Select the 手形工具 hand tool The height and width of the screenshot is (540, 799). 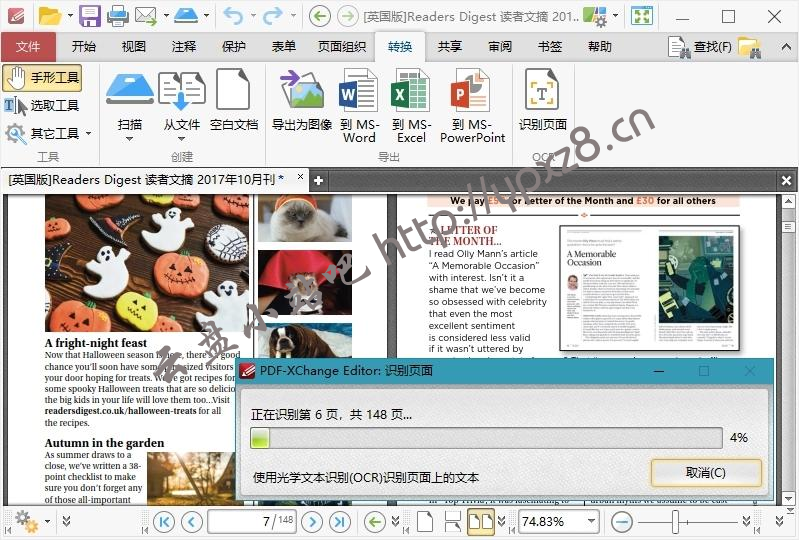[x=42, y=77]
